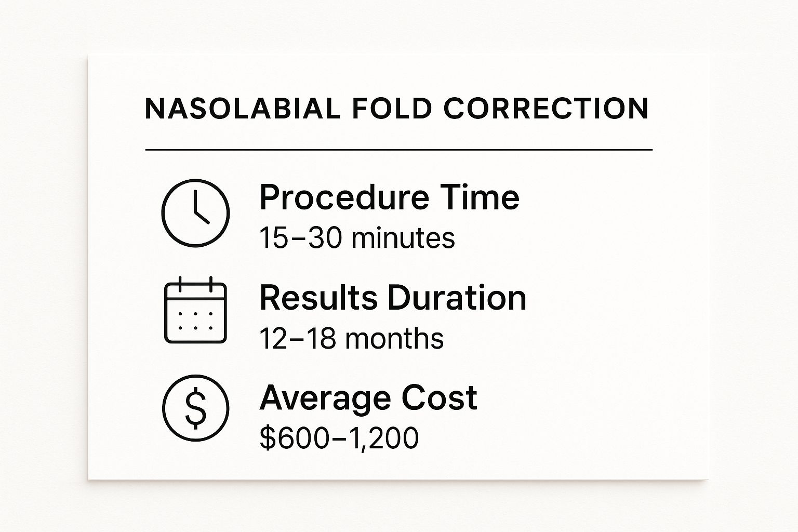Click the dot grid inside the calendar

[x=195, y=321]
